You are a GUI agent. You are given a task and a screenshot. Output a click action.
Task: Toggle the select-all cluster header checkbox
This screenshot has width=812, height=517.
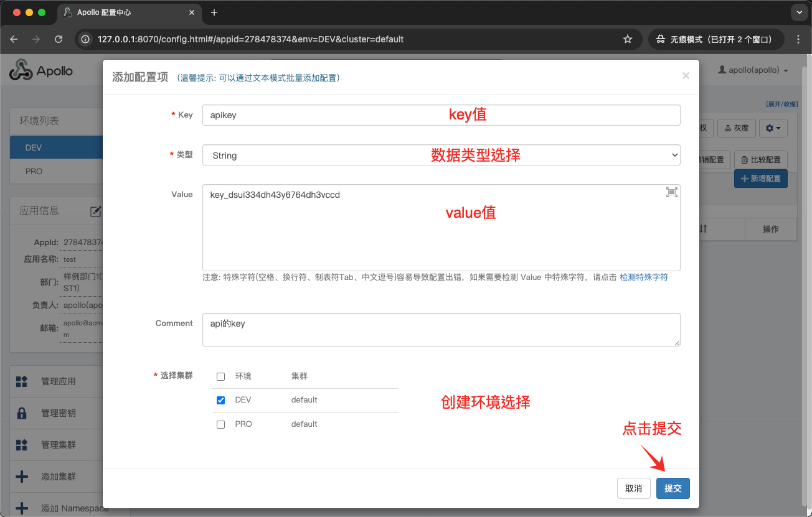tap(220, 376)
